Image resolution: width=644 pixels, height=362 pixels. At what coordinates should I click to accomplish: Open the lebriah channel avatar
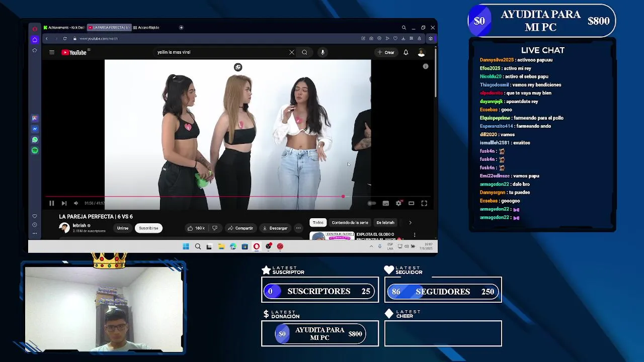64,228
